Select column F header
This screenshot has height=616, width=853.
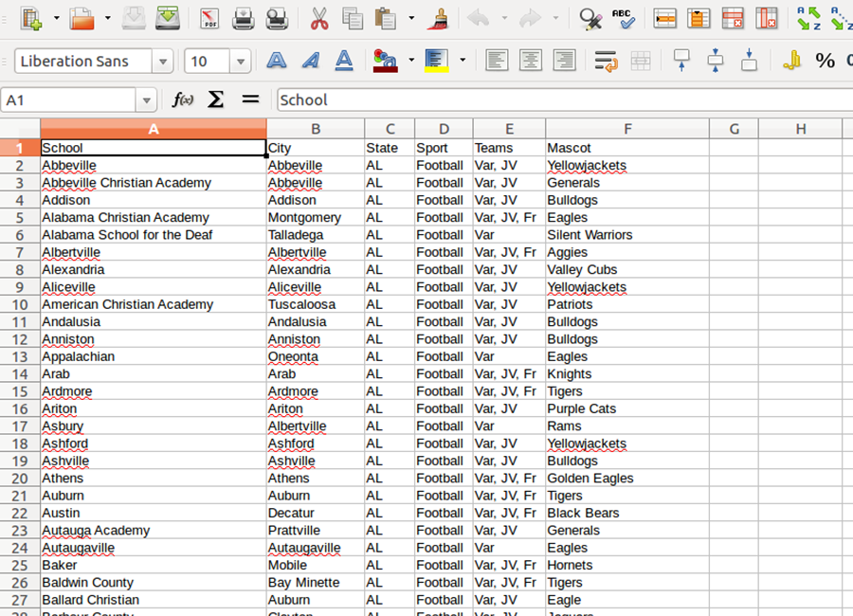[x=627, y=129]
